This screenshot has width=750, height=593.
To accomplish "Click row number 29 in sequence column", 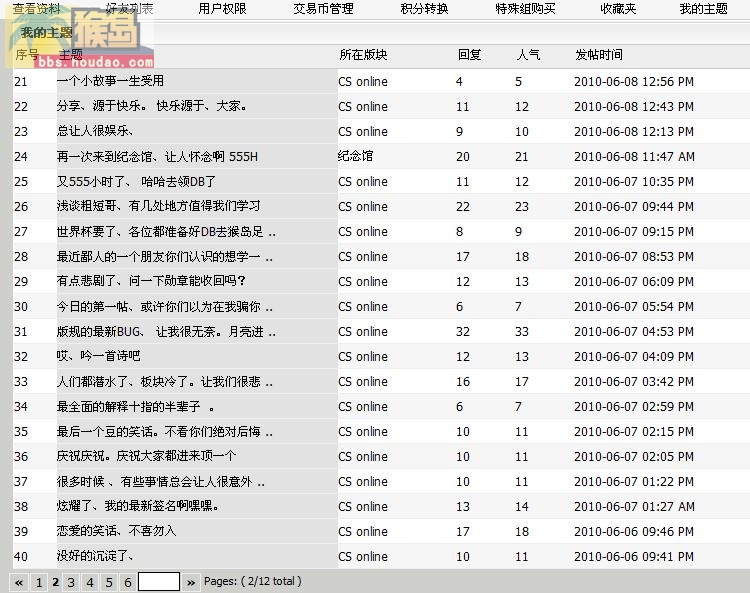I will (21, 282).
